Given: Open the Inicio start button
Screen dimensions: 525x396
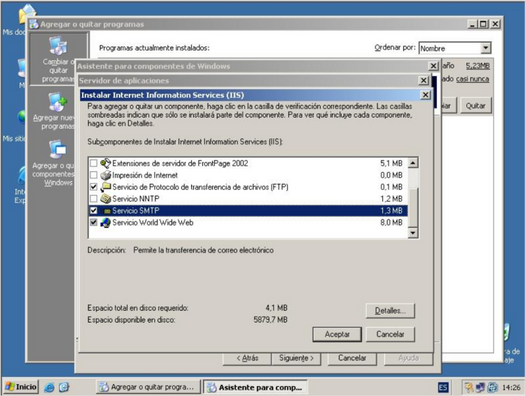Looking at the screenshot, I should pos(21,387).
